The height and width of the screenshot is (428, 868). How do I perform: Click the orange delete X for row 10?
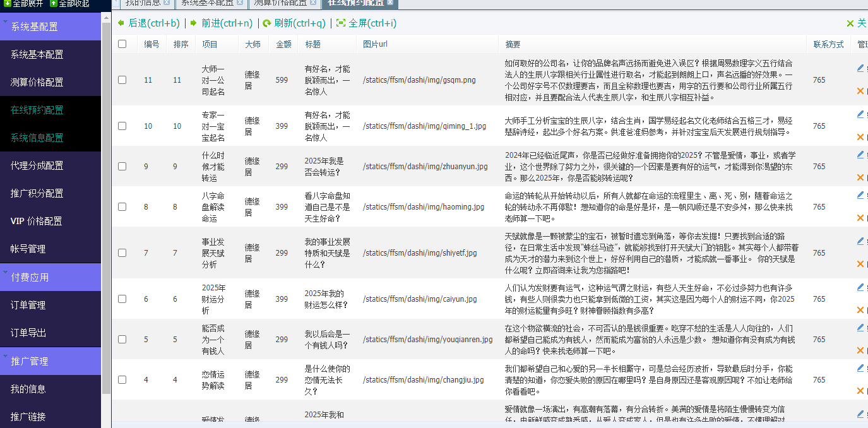[860, 137]
